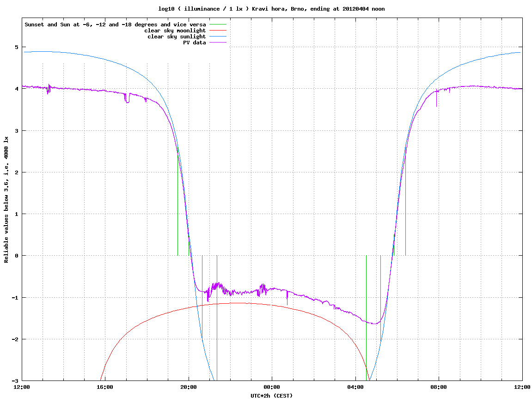Click the chart title text at top
Image resolution: width=532 pixels, height=399 pixels.
271,9
